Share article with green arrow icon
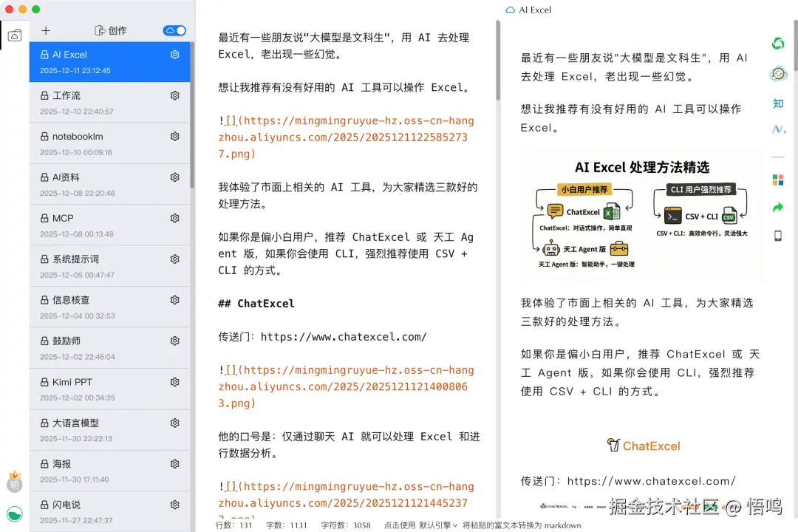Screen dimensions: 798x532 (x=777, y=208)
